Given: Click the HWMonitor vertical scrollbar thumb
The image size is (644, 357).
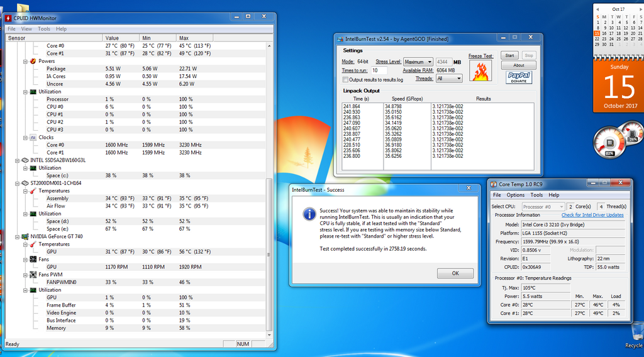Looking at the screenshot, I should pos(269,255).
